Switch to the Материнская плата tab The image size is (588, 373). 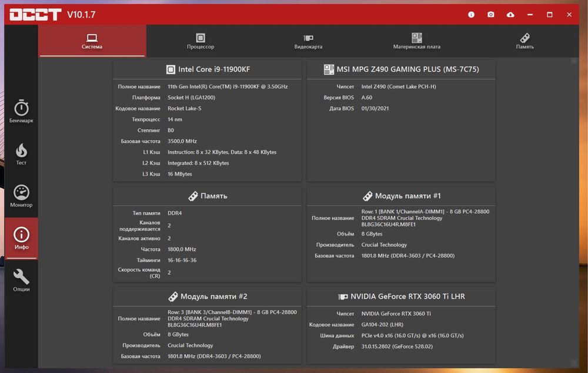coord(417,41)
